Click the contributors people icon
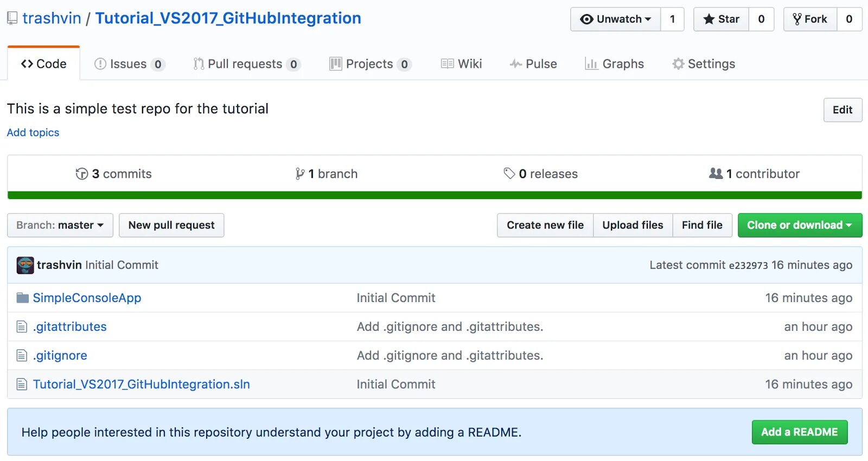The width and height of the screenshot is (868, 461). (716, 174)
